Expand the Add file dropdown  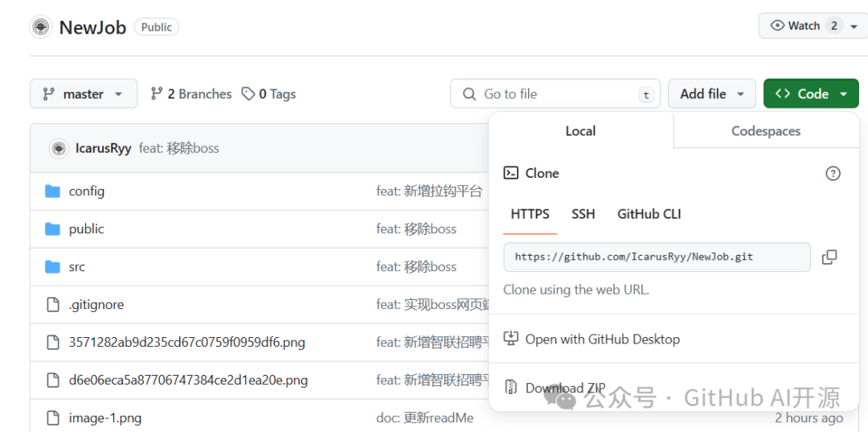point(712,93)
